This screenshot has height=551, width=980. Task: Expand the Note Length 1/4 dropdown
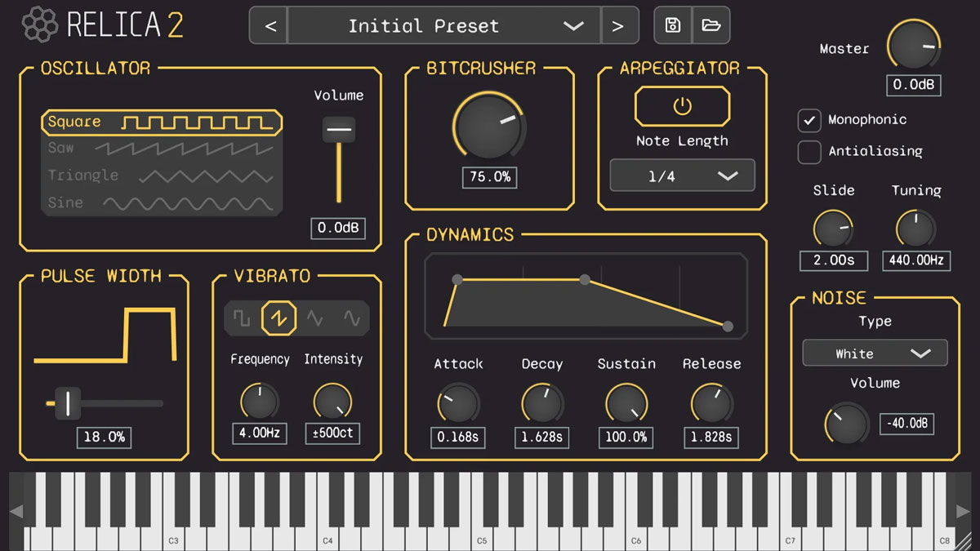pos(682,176)
